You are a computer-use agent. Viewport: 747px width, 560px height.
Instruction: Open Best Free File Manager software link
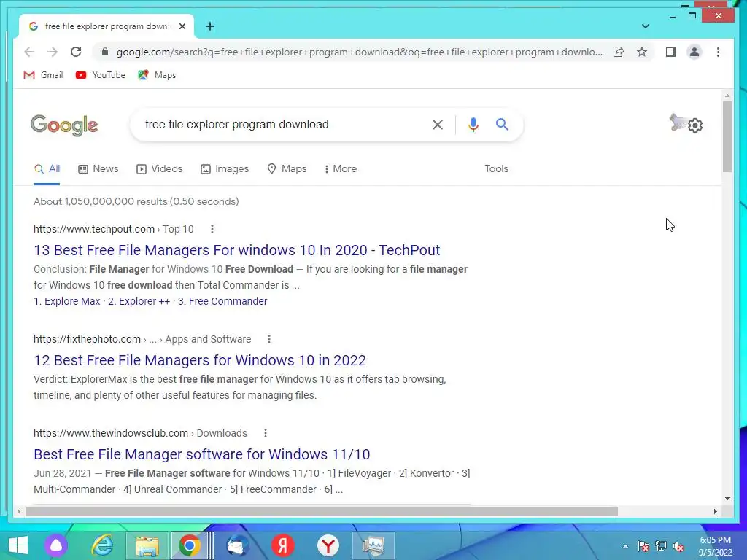point(202,454)
